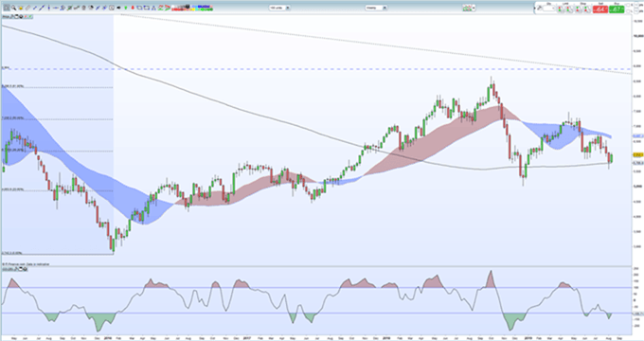Click the red Sell price button
Viewport: 644px width, 341px height.
point(600,9)
